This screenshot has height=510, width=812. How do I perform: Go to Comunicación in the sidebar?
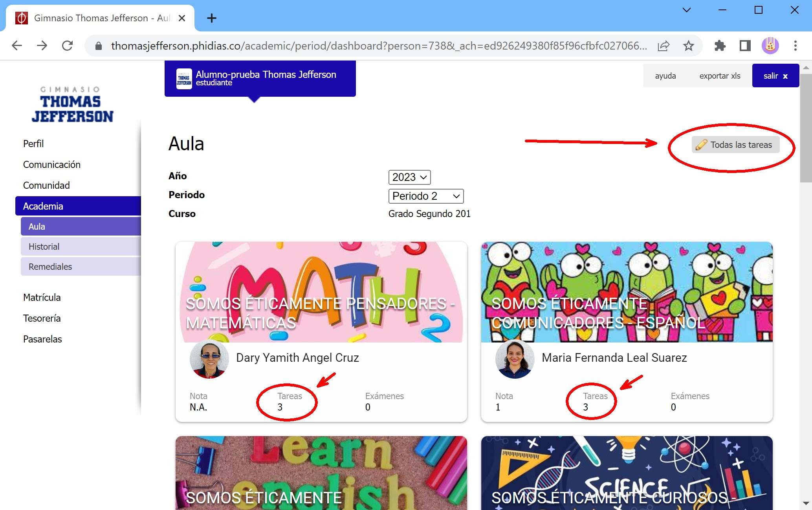(x=52, y=164)
